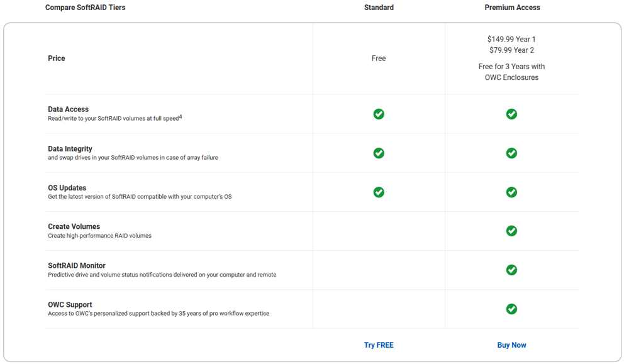
Task: Click the Premium checkmark for Data Access
Action: pos(511,114)
